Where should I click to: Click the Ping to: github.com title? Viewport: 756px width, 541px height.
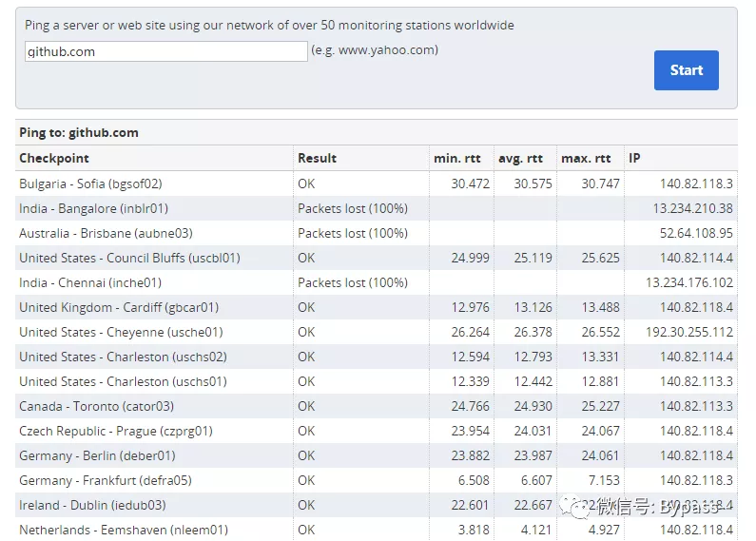click(79, 132)
